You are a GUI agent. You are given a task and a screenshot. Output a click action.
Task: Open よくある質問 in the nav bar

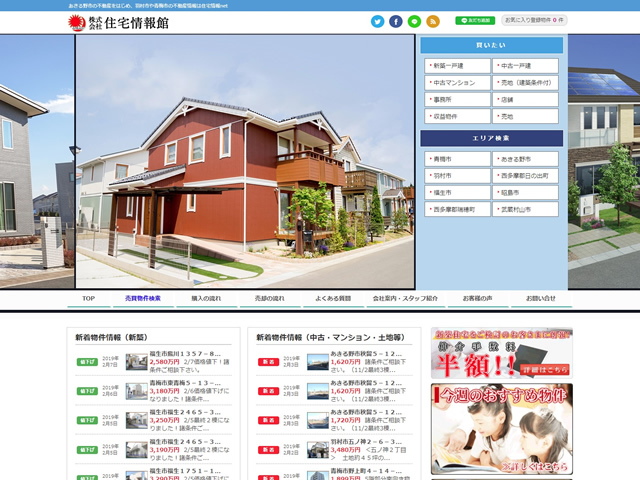(333, 298)
